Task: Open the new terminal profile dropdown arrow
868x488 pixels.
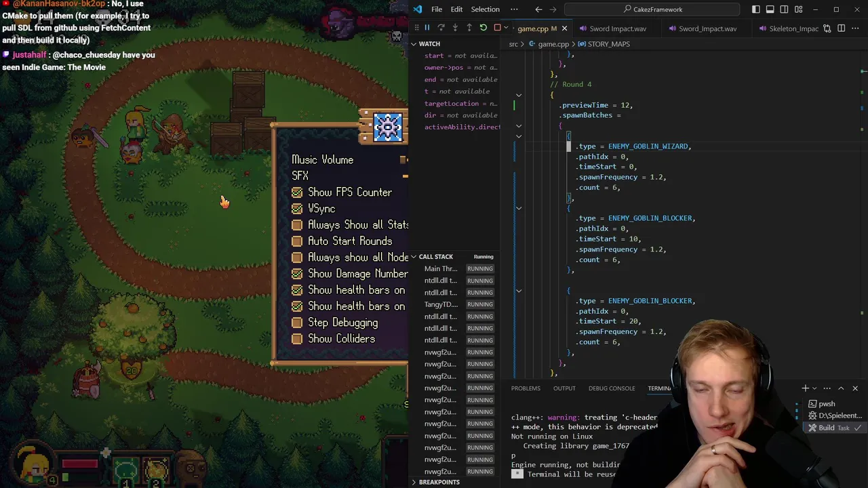Action: pos(814,388)
